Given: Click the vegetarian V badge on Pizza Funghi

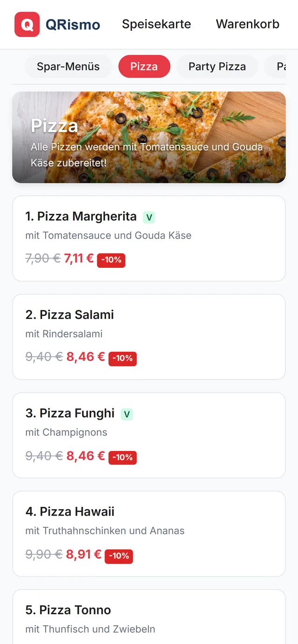Looking at the screenshot, I should point(127,414).
